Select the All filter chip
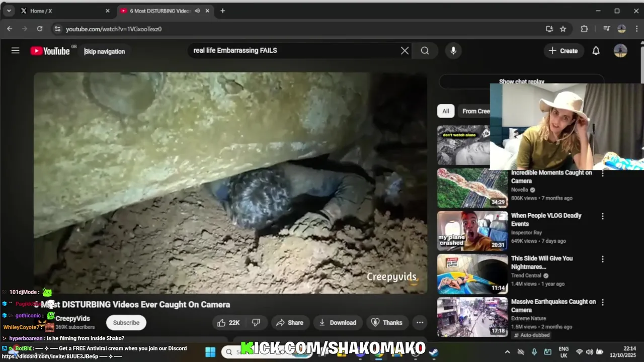This screenshot has height=362, width=644. coord(446,111)
